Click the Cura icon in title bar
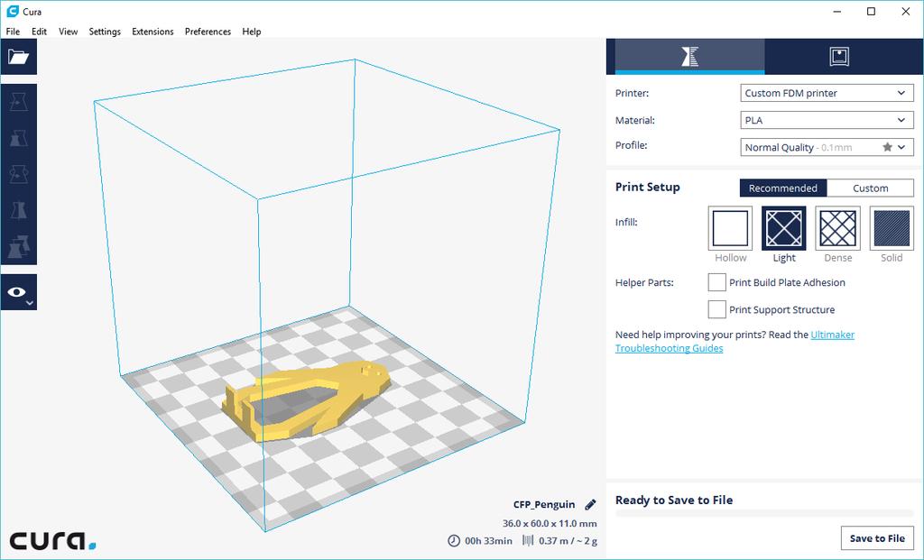Screen dimensions: 924x560 (12, 11)
